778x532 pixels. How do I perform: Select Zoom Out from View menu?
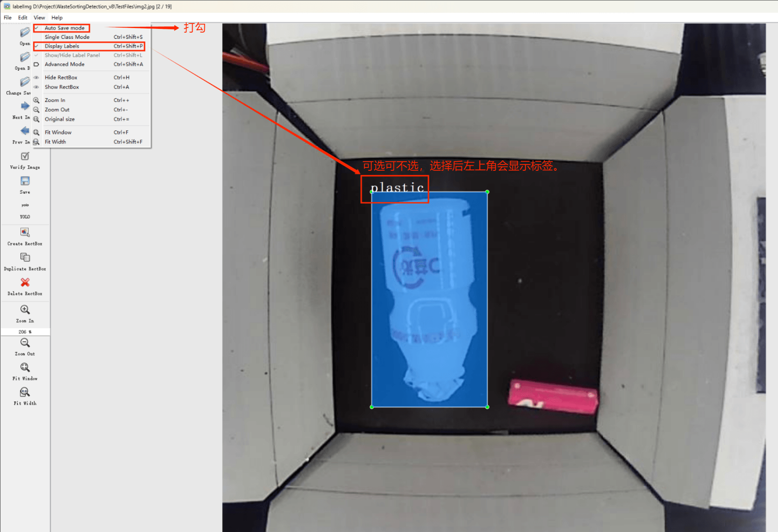pos(92,110)
